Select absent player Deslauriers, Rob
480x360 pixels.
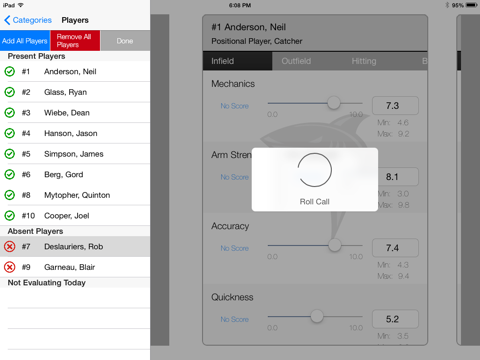[75, 247]
